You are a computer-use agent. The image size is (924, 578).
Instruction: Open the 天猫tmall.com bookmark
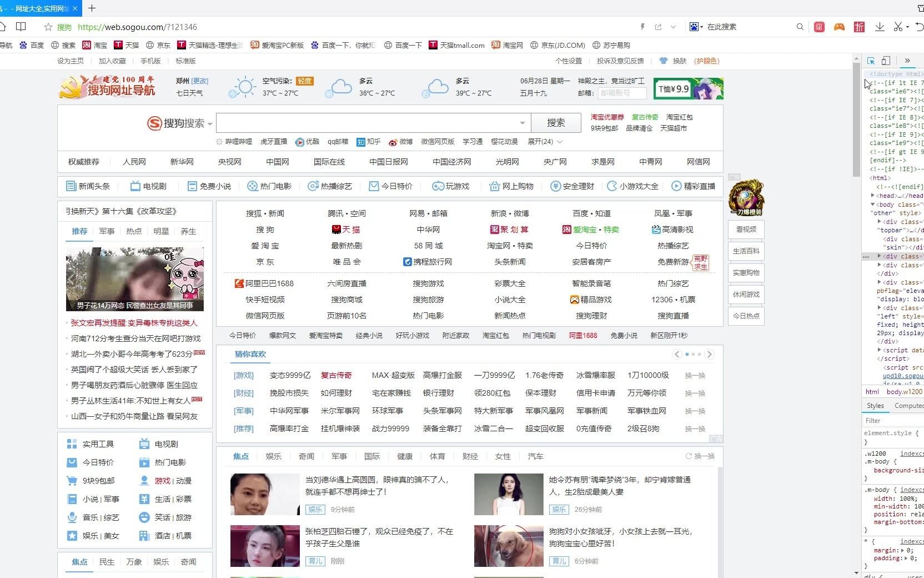(456, 45)
